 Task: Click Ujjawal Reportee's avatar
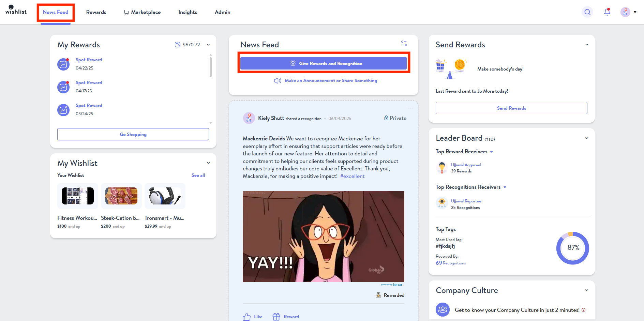click(x=442, y=203)
